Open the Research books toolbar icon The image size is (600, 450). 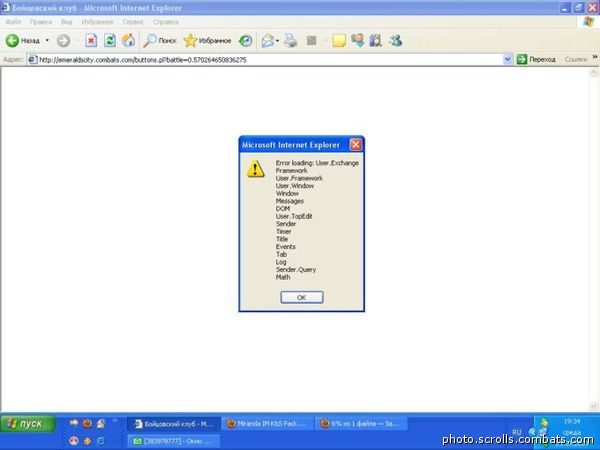(x=376, y=41)
